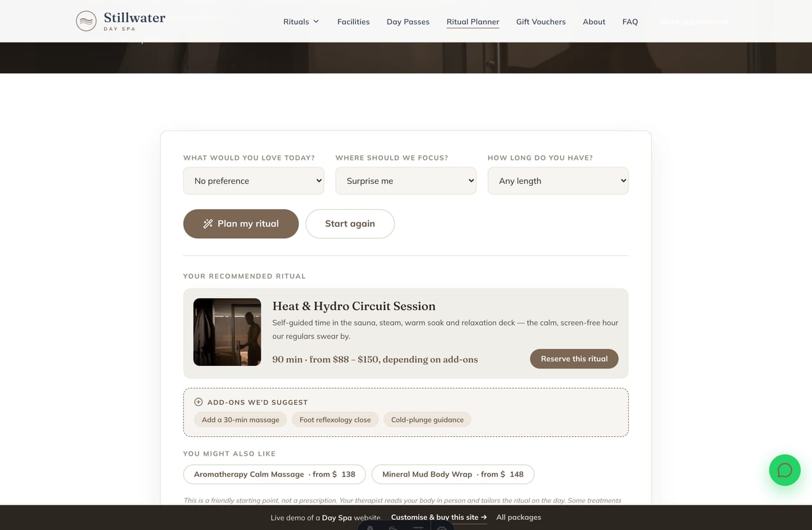Open the Aromatherapy Calm Massage suggestion
The height and width of the screenshot is (530, 812).
(x=275, y=474)
